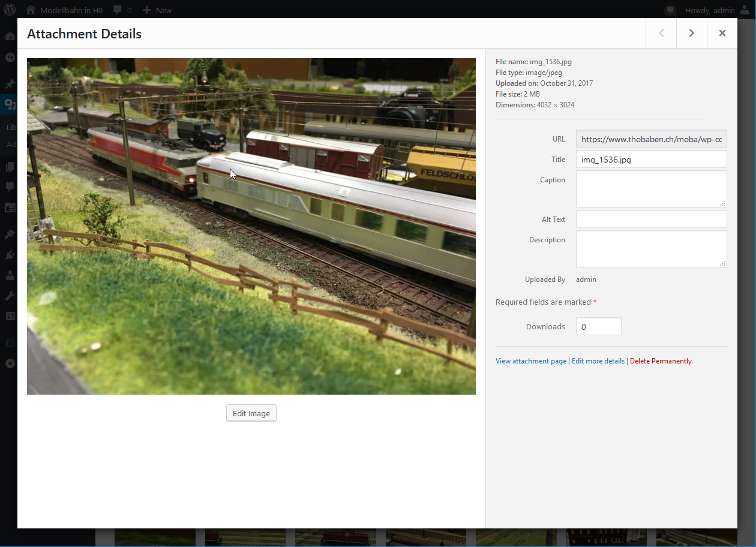The height and width of the screenshot is (547, 756).
Task: Click the Caption field label
Action: 553,180
